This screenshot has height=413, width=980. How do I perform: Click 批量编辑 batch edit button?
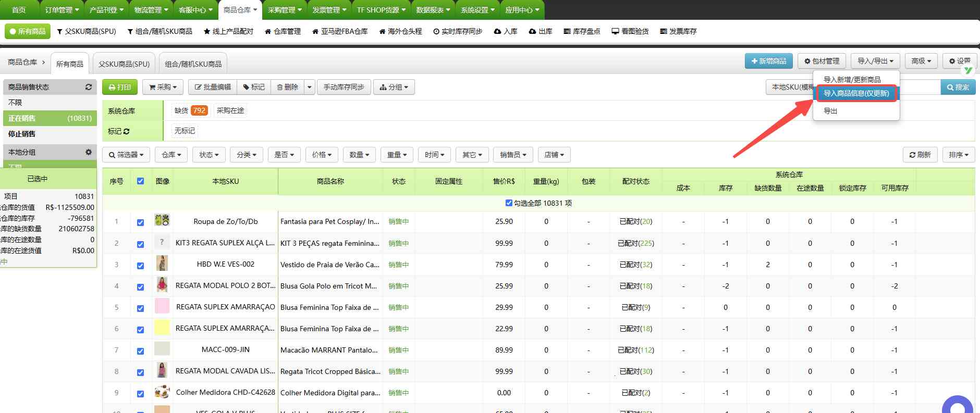(213, 87)
